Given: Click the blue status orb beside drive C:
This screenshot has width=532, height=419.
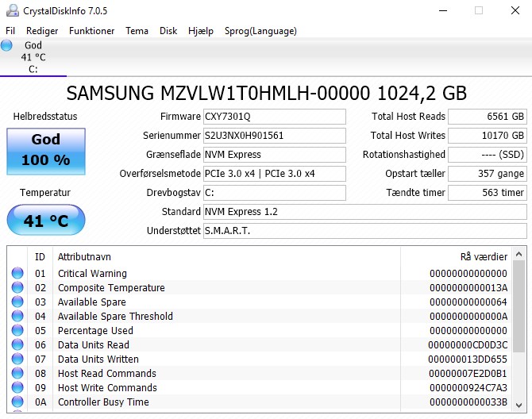Looking at the screenshot, I should click(7, 46).
